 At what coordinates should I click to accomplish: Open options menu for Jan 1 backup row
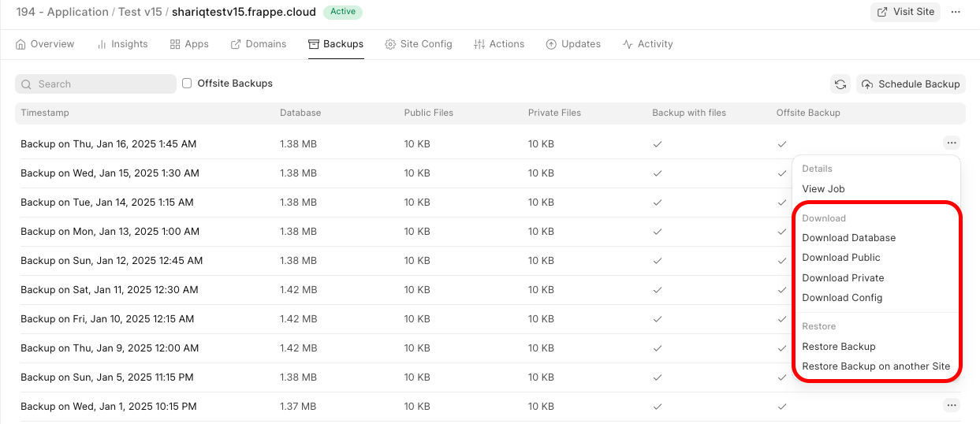point(952,406)
